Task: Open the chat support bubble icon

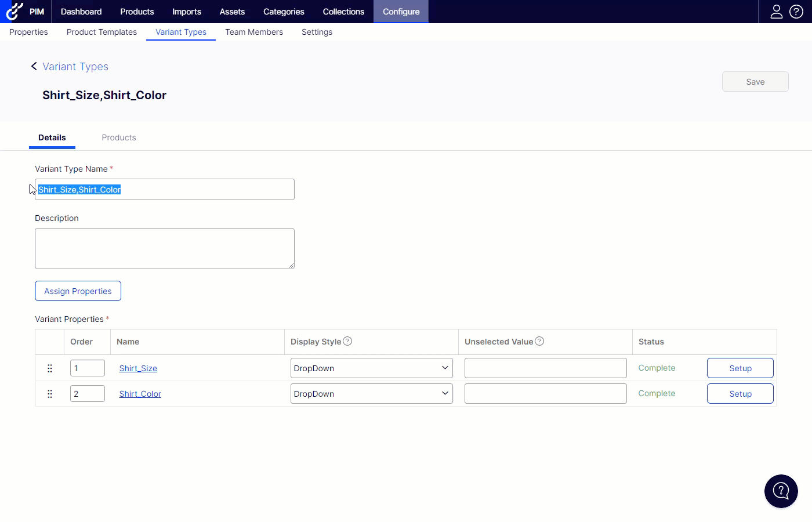Action: 781,491
